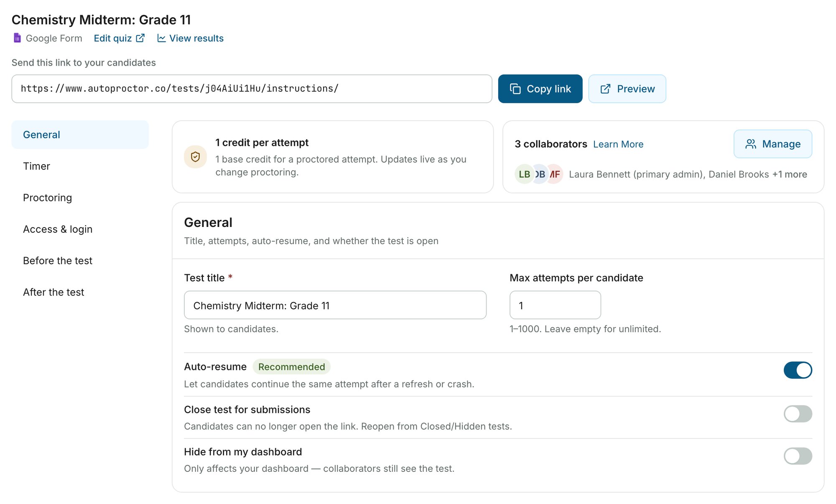Click the DB collaborator avatar
The image size is (836, 504).
540,174
